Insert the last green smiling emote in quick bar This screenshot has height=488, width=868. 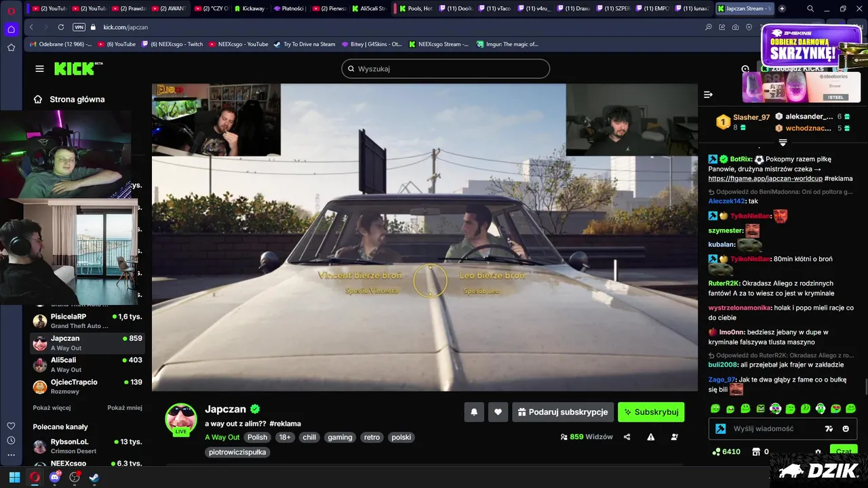851,409
